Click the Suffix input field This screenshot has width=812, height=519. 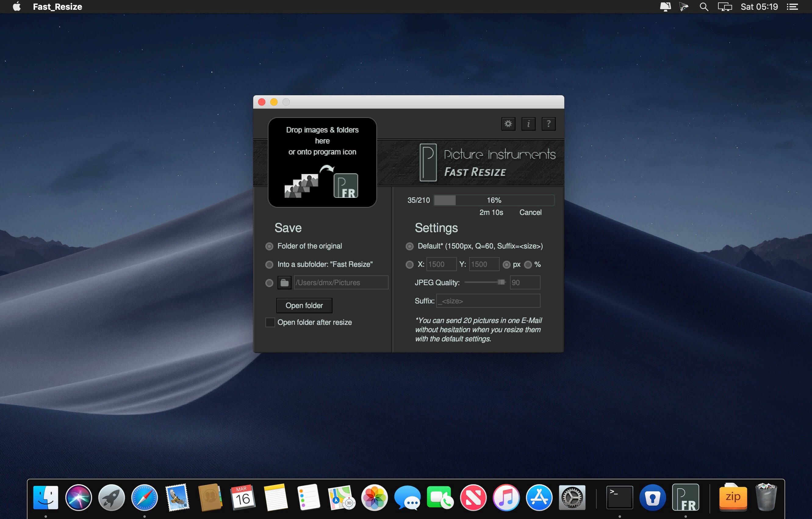488,301
